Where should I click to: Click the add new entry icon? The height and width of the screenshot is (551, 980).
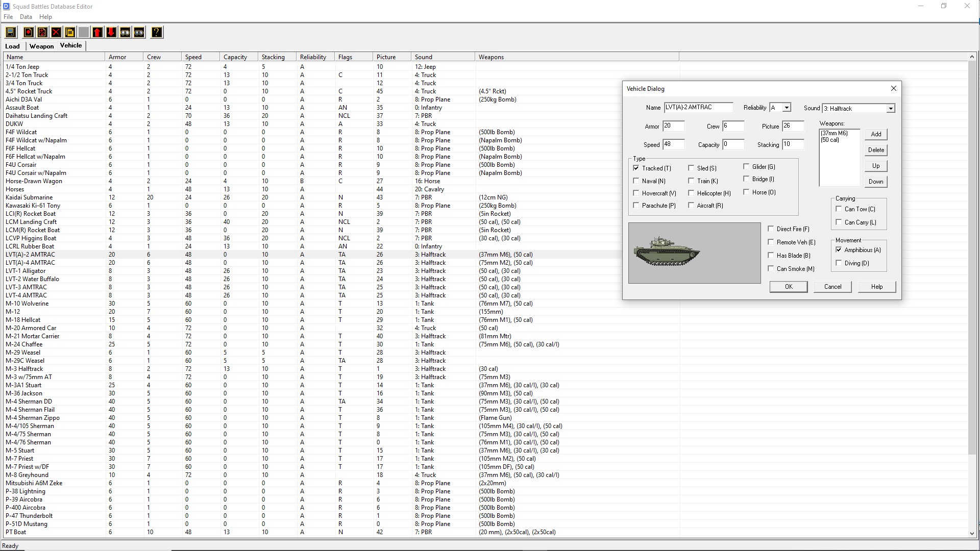click(29, 33)
